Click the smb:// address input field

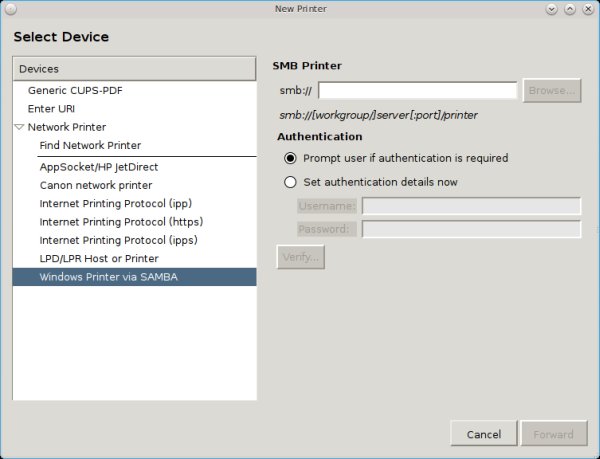417,91
